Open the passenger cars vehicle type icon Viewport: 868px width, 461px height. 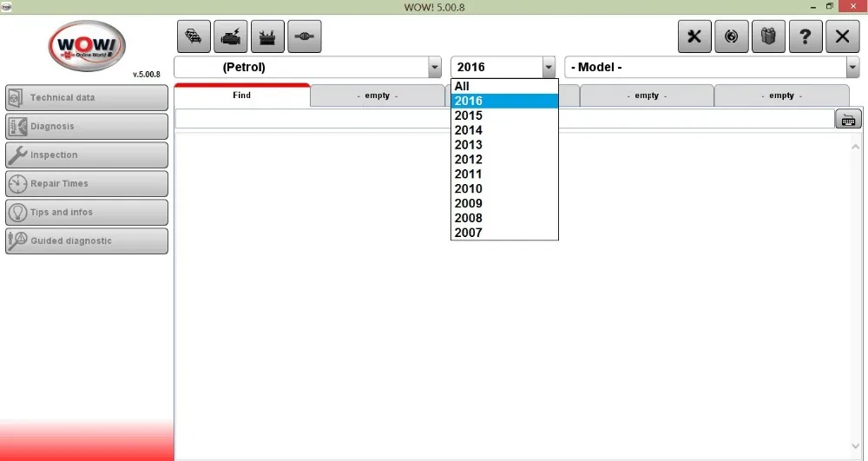pos(194,36)
